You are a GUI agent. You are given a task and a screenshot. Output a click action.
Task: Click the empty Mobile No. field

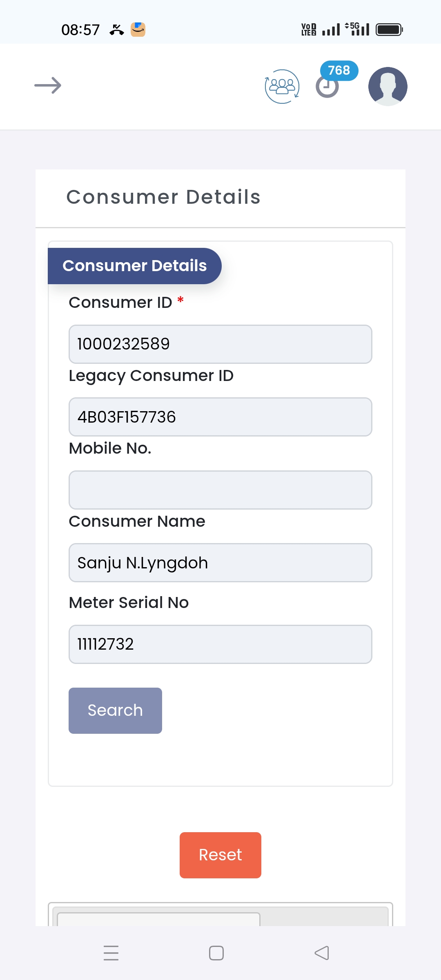(220, 490)
